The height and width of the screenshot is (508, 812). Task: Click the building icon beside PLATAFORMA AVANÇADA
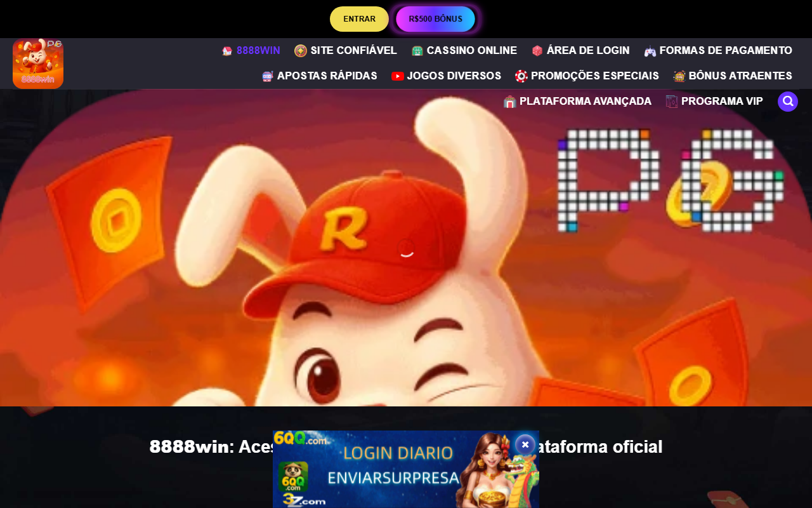coord(510,102)
